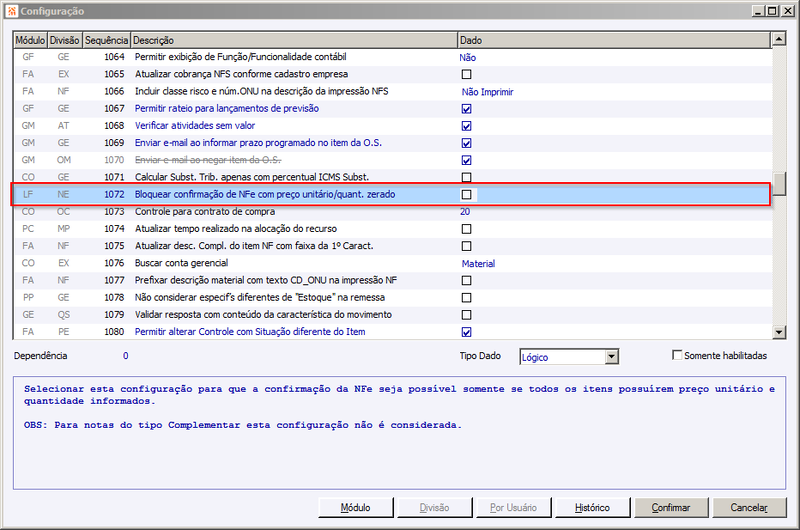The width and height of the screenshot is (800, 530).
Task: Enable Atualizar tempo realizado na alocação checkbox
Action: [x=466, y=229]
